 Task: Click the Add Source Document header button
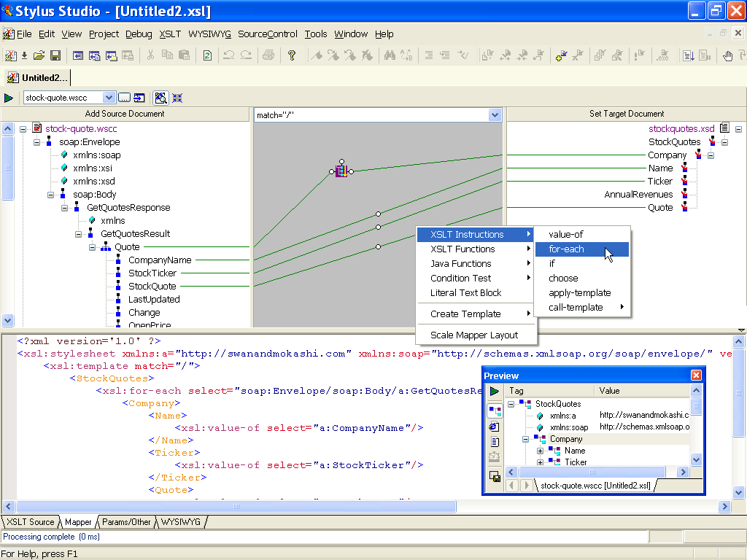point(125,114)
